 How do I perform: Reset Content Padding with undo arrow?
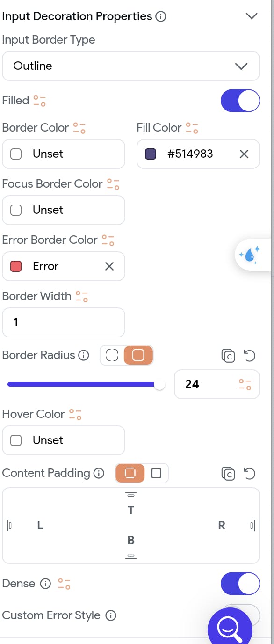pyautogui.click(x=250, y=474)
